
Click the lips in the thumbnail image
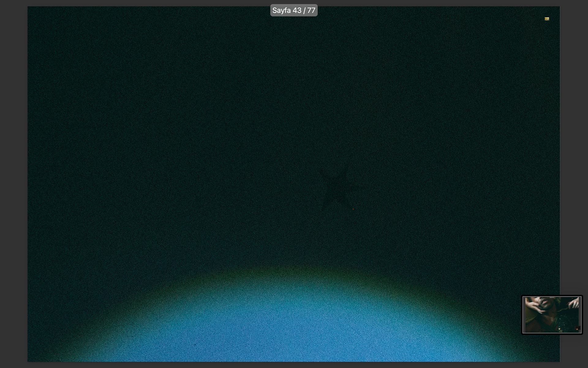tap(545, 302)
